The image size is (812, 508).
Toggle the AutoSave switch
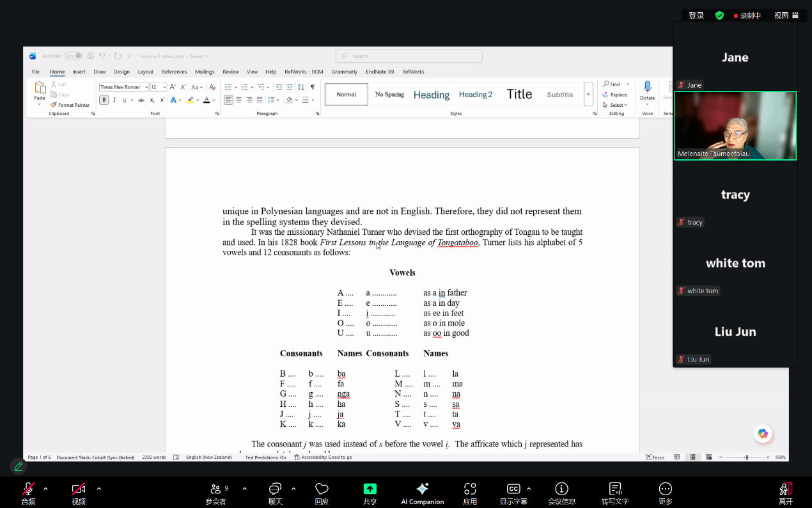point(73,56)
